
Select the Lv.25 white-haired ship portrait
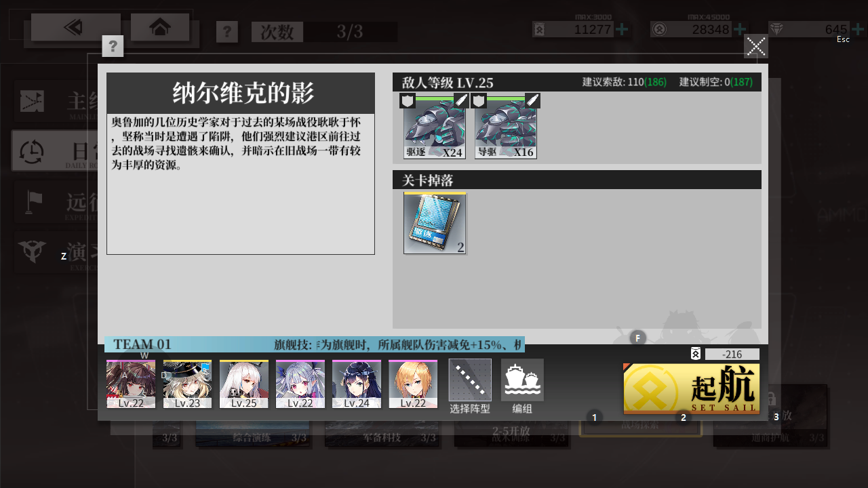(244, 384)
